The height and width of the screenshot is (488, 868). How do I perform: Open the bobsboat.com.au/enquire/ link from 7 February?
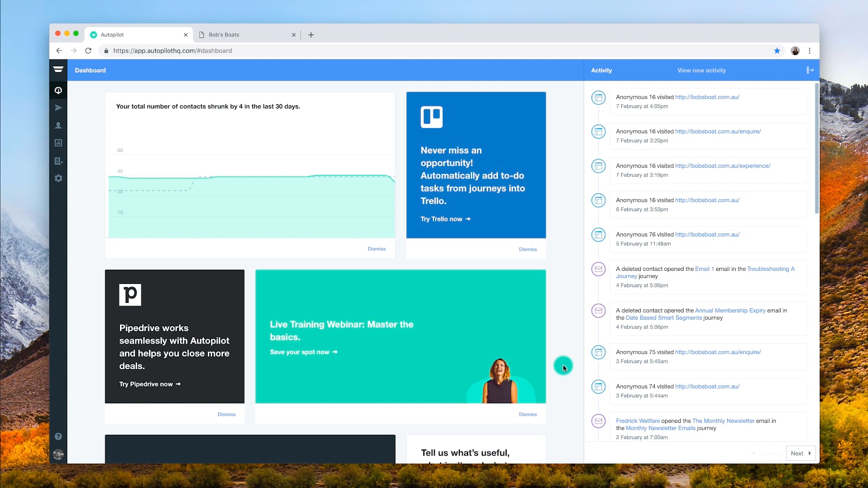(x=718, y=131)
